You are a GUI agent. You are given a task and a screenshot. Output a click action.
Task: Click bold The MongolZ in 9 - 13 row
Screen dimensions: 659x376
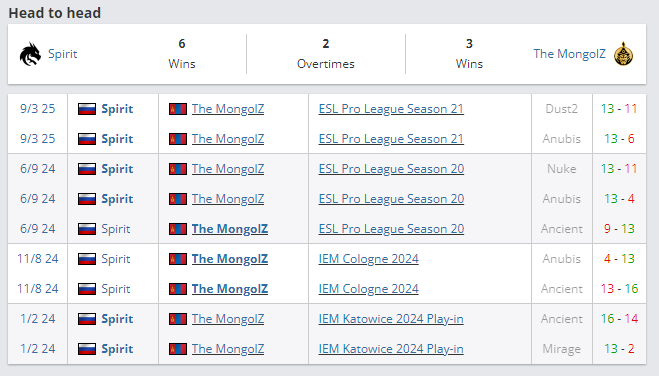[x=230, y=229]
